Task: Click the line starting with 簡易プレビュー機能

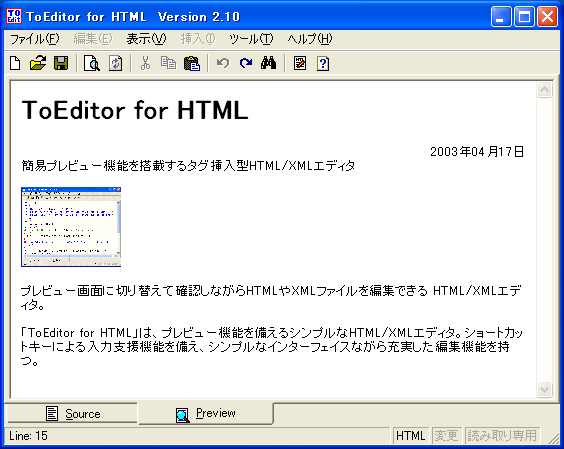Action: (188, 165)
